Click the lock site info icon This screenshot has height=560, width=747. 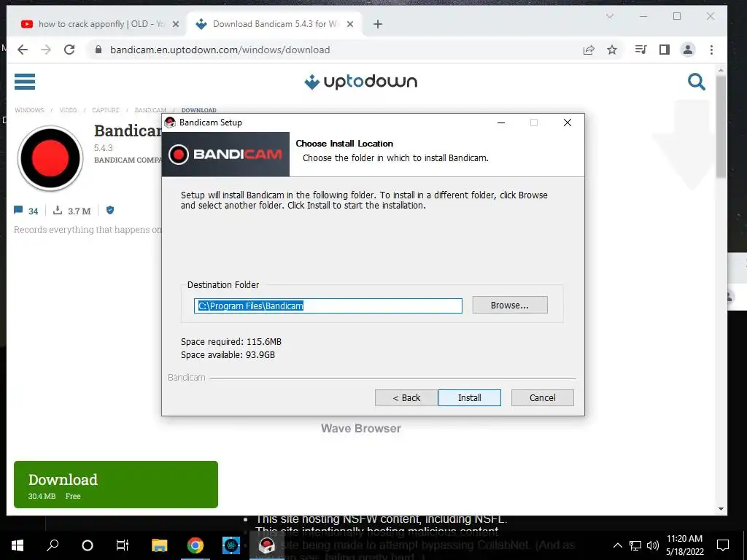coord(98,50)
